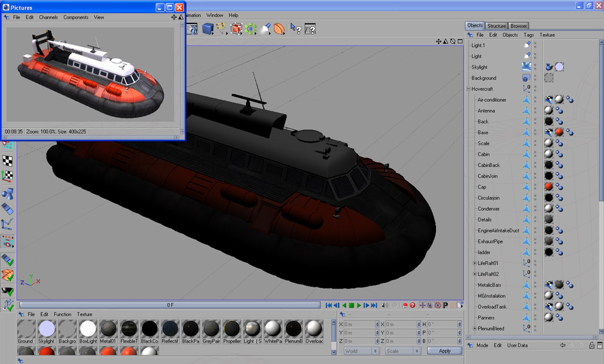Apply the coordinate changes
This screenshot has height=364, width=604.
coord(444,351)
